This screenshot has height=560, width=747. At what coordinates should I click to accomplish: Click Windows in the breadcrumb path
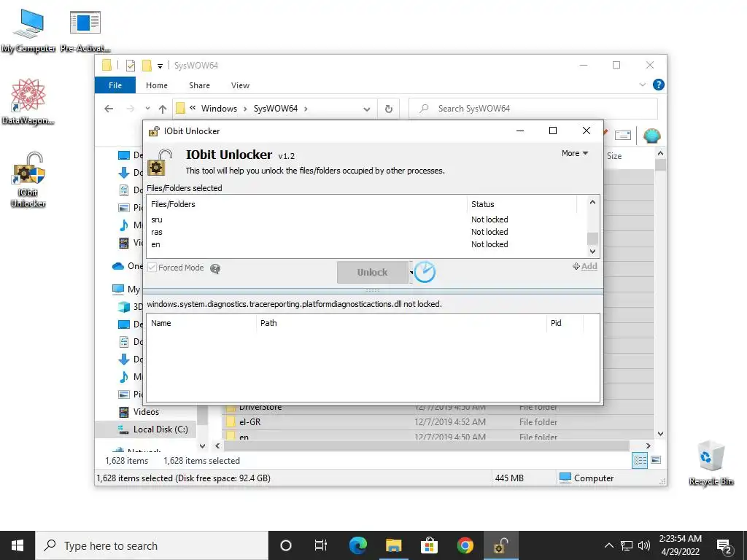pos(219,109)
